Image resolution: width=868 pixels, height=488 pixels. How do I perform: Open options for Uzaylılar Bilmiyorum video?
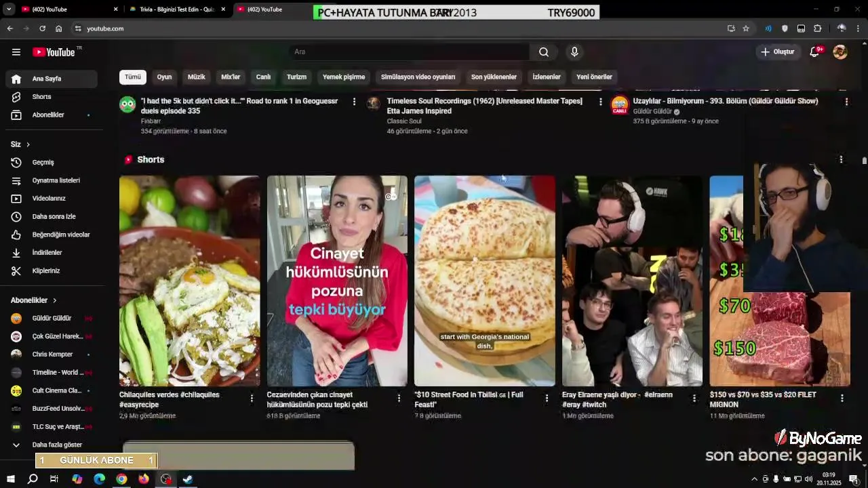(x=846, y=102)
